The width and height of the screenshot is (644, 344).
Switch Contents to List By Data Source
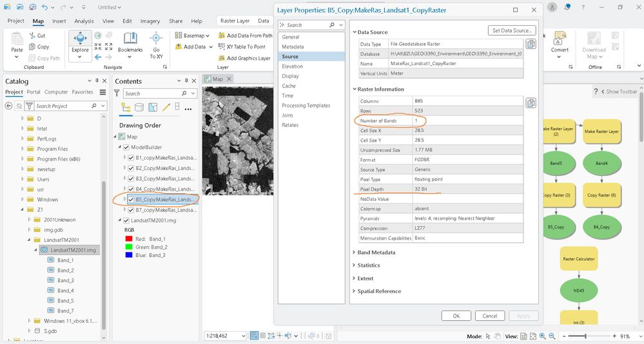139,108
